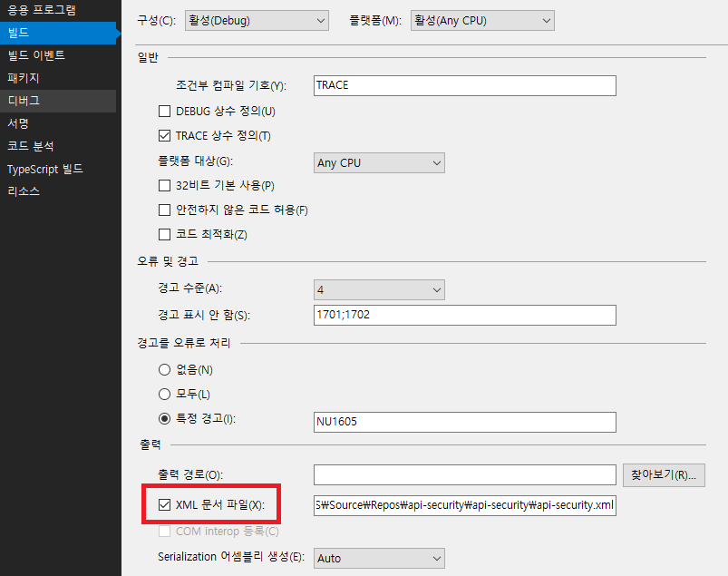Viewport: 728px width, 576px height.
Task: Expand the 플랫폼 Any CPU dropdown at top
Action: (482, 21)
